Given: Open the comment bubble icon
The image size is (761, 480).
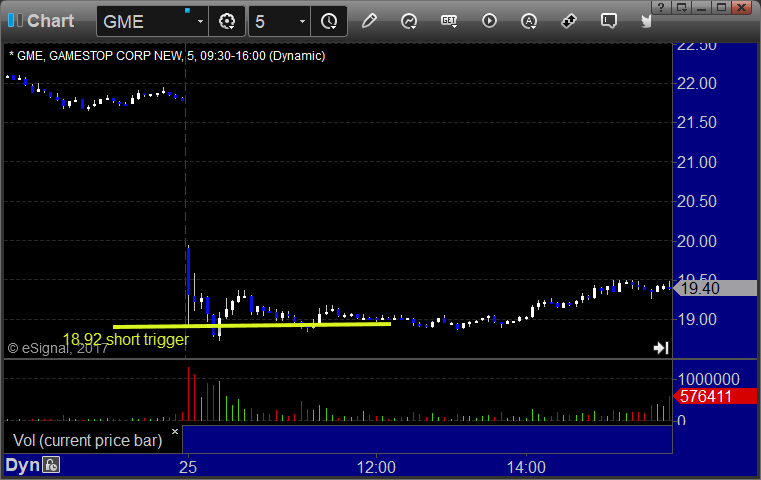Looking at the screenshot, I should (609, 21).
